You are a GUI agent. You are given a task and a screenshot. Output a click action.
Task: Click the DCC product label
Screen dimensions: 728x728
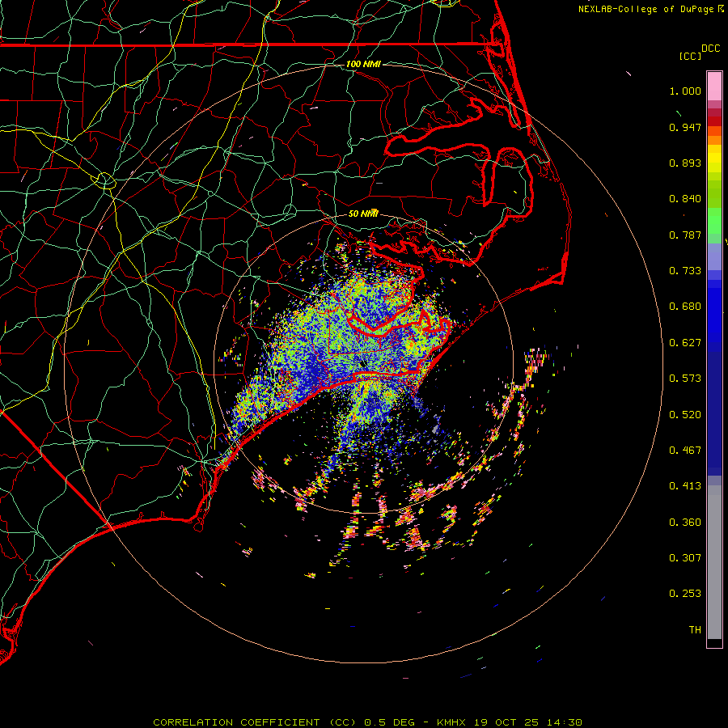click(710, 49)
